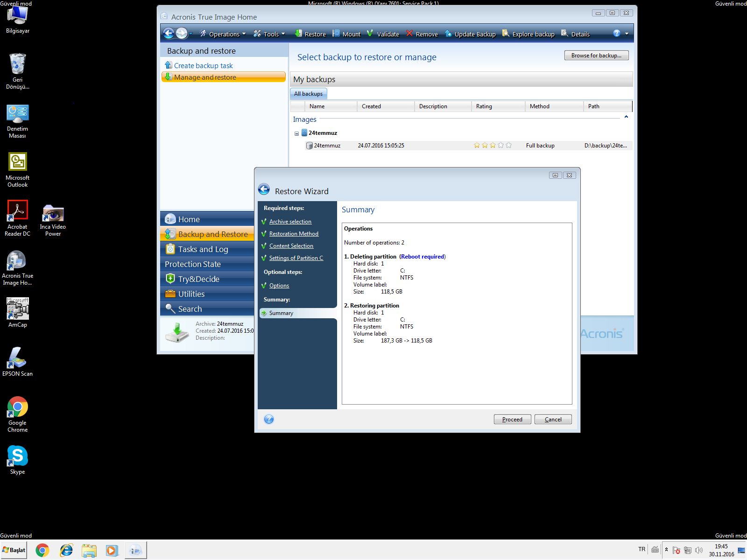Select Manage and restore item
747x560 pixels.
coord(223,77)
